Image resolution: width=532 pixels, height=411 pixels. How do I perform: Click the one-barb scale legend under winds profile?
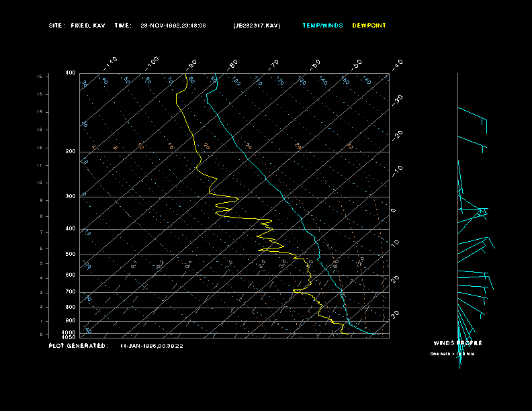click(x=452, y=353)
